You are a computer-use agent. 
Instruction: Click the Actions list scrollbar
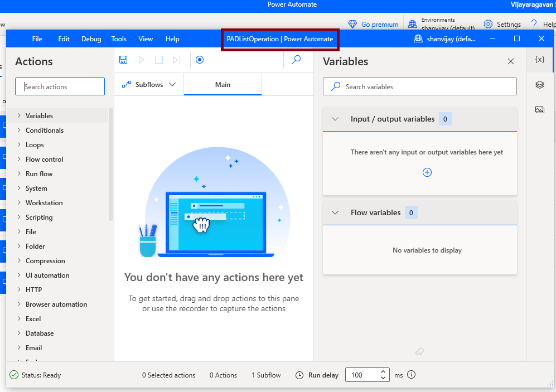pyautogui.click(x=111, y=164)
